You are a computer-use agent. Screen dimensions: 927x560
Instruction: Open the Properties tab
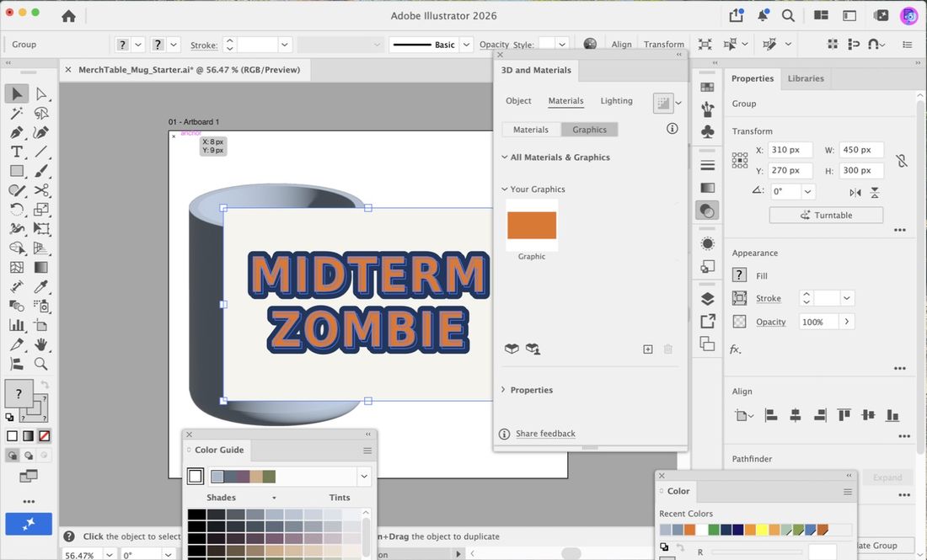click(x=752, y=78)
